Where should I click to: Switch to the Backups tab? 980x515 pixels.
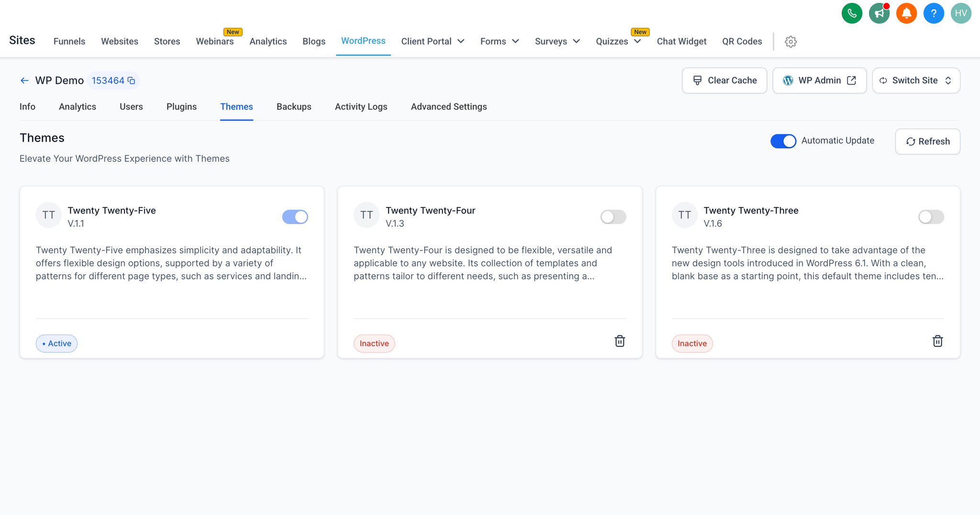(294, 107)
